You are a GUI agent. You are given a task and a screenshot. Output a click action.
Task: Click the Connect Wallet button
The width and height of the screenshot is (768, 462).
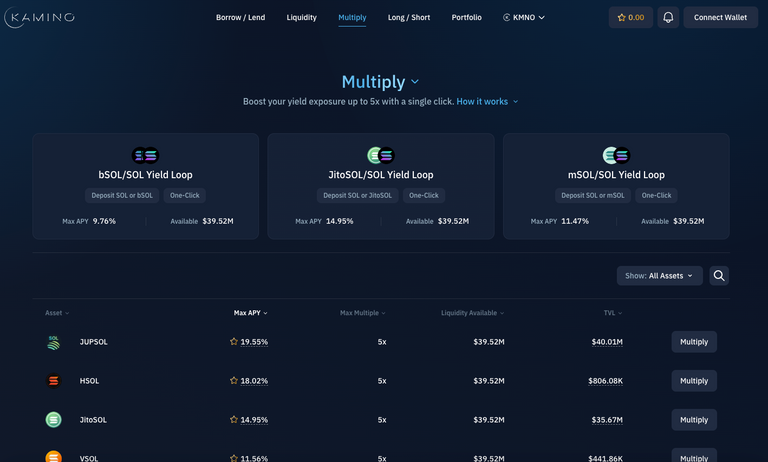click(720, 17)
